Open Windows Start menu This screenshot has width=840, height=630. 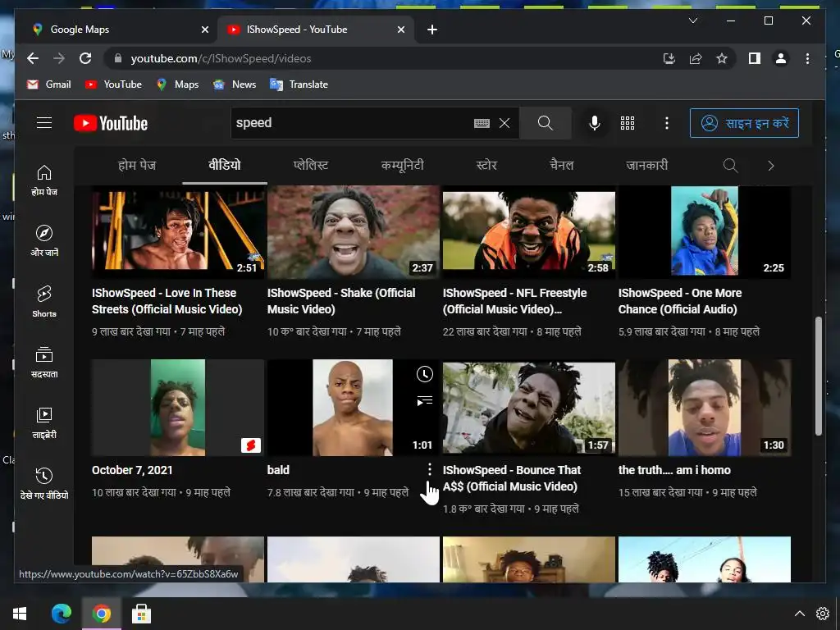click(20, 614)
